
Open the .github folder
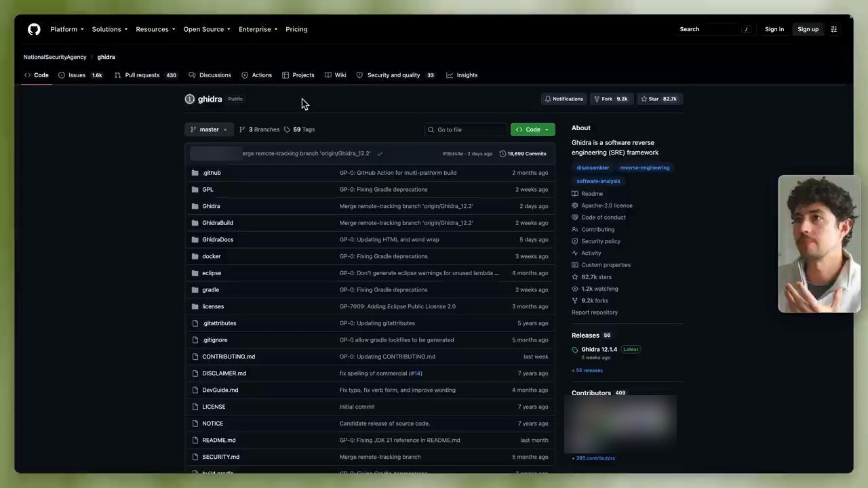click(x=212, y=173)
